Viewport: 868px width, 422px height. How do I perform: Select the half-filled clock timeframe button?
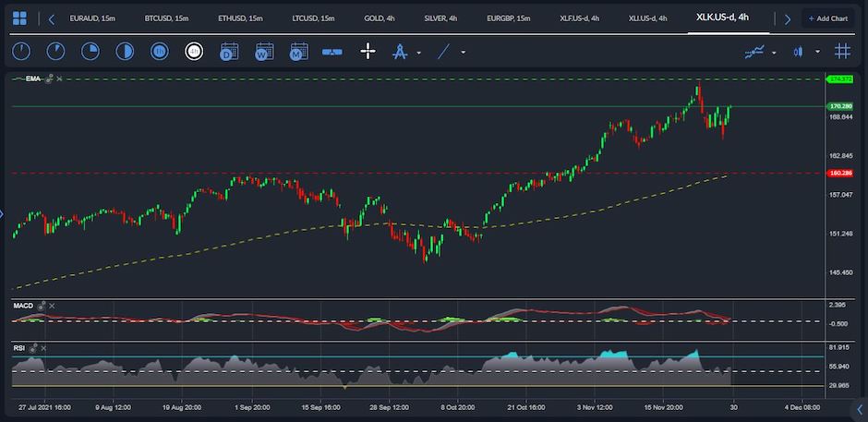pyautogui.click(x=125, y=52)
